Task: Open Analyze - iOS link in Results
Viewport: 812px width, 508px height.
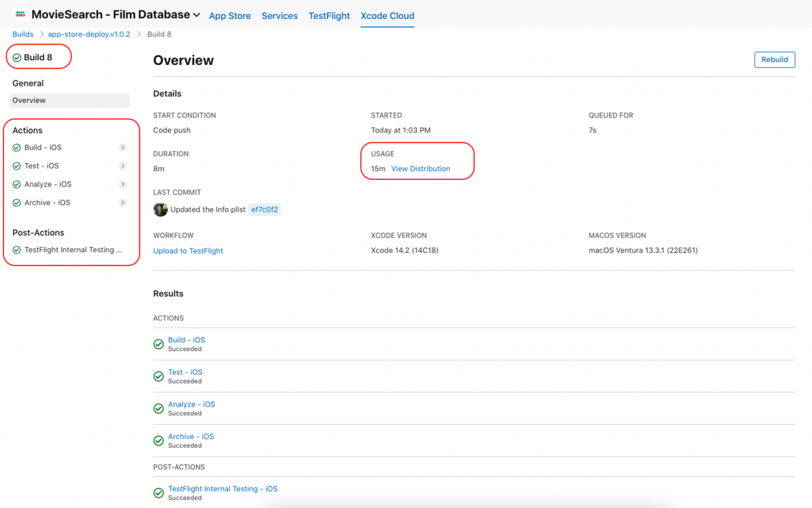Action: (x=191, y=404)
